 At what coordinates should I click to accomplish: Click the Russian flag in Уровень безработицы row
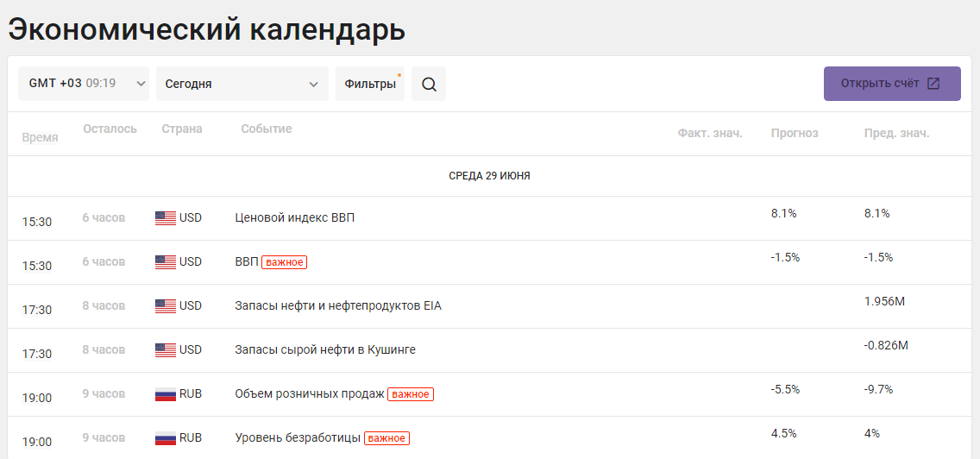click(166, 437)
